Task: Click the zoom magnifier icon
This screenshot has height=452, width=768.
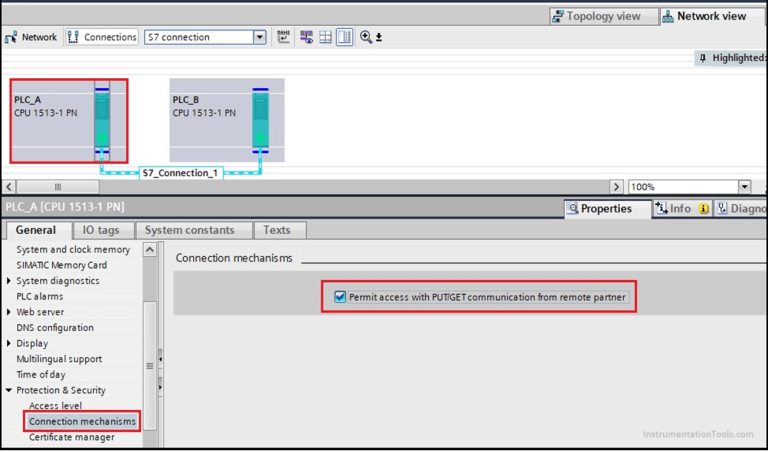Action: [x=365, y=37]
